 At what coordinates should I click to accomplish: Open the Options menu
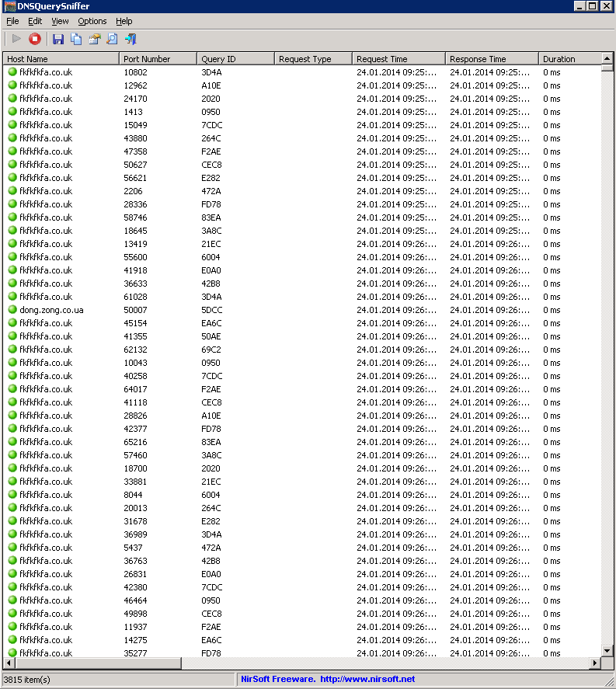92,21
